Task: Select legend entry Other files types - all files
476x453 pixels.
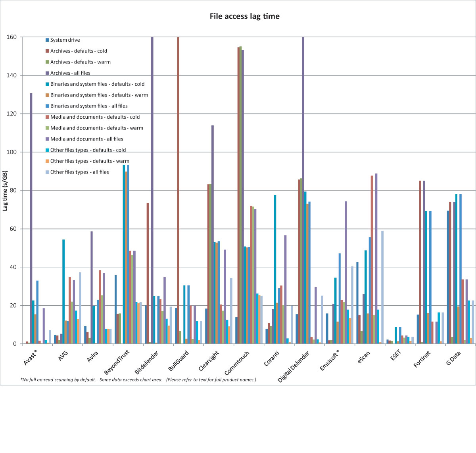Action: click(x=77, y=172)
